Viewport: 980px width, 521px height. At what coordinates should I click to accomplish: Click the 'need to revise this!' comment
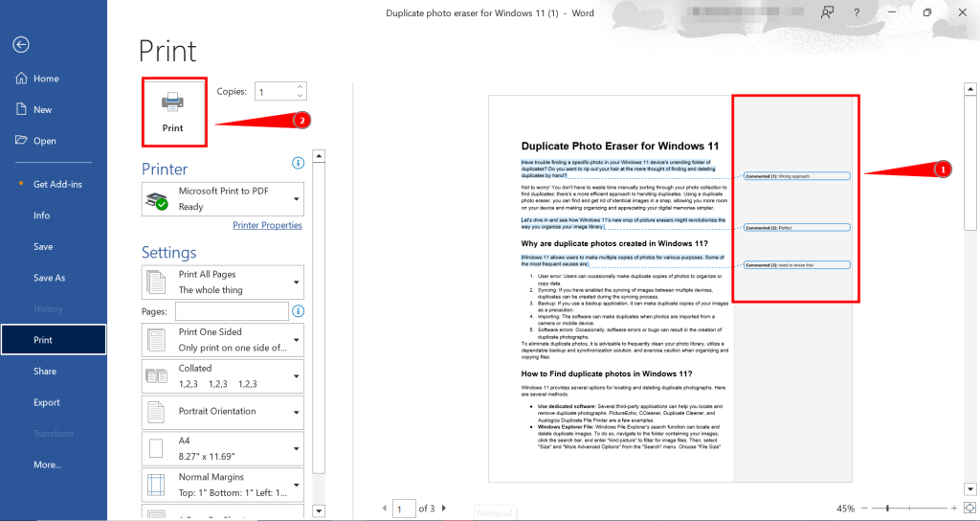[797, 265]
